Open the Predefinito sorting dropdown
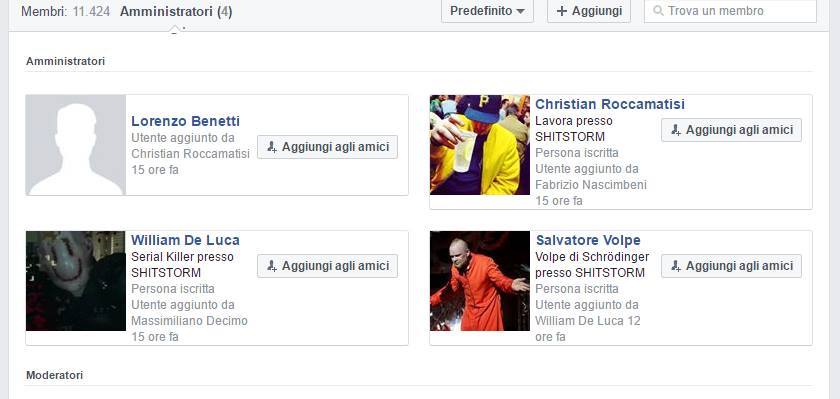 tap(488, 11)
